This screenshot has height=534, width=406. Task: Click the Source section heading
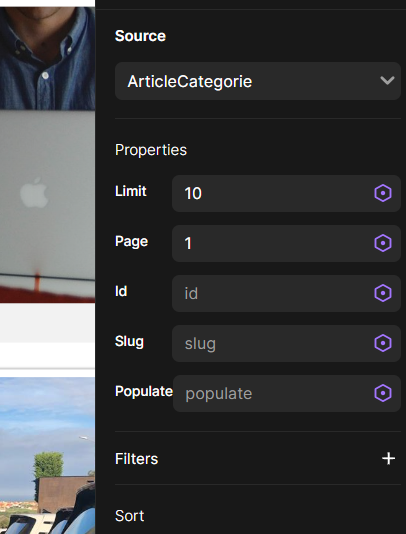(140, 36)
